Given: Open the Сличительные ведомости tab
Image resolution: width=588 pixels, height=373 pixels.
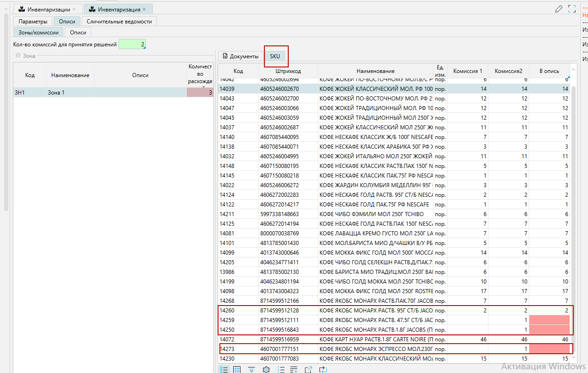Looking at the screenshot, I should [x=119, y=22].
